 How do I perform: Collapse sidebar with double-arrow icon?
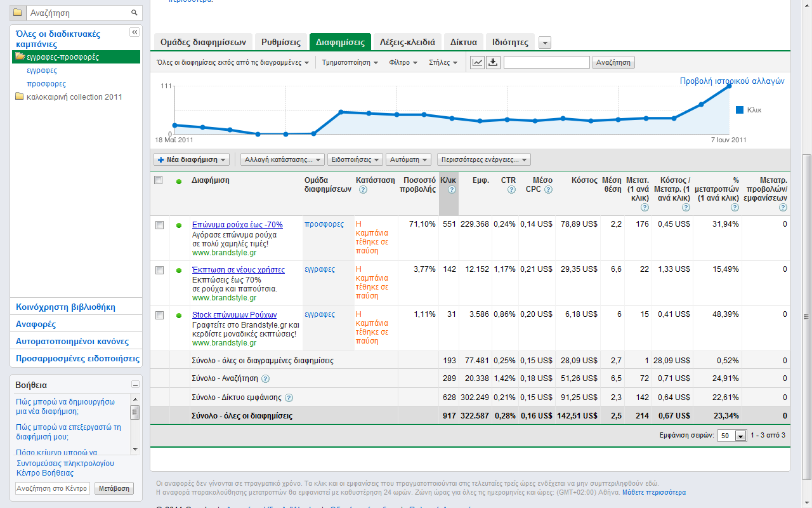[134, 32]
